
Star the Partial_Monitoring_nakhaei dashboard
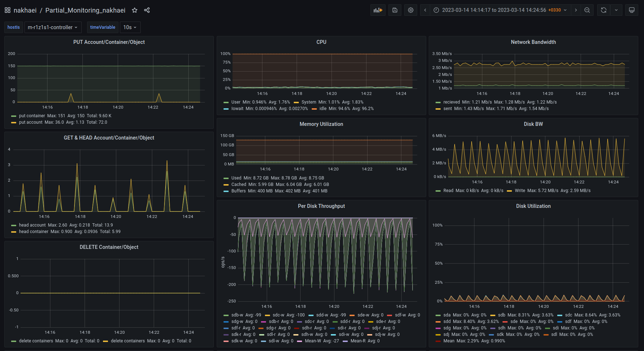[135, 10]
